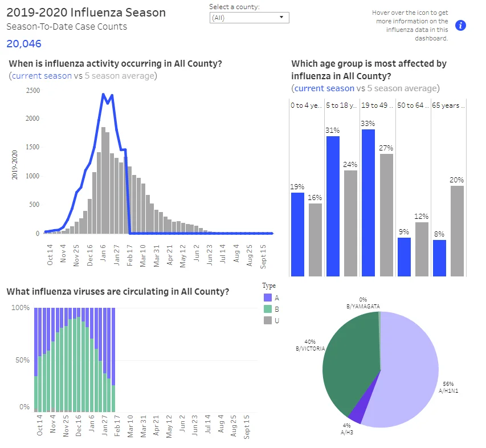Click the 20,046 season case count
Viewport: 486px width, 448px height.
[24, 44]
